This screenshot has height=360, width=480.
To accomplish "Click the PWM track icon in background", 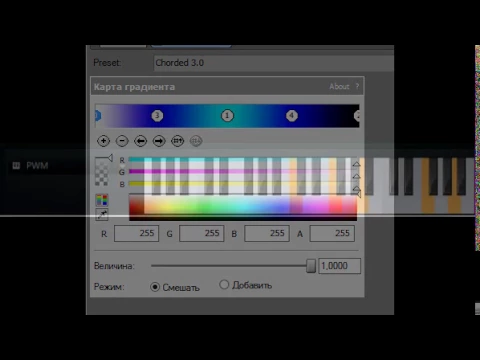I will 16,165.
